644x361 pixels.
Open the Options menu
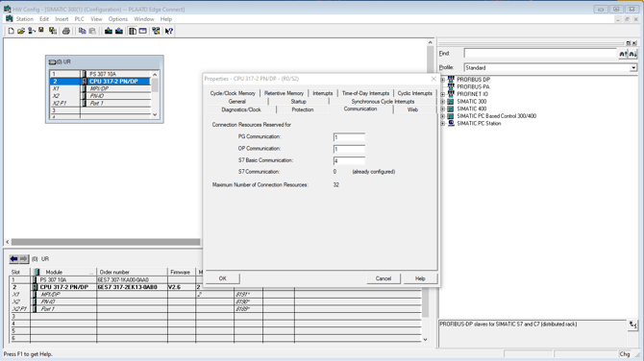118,19
